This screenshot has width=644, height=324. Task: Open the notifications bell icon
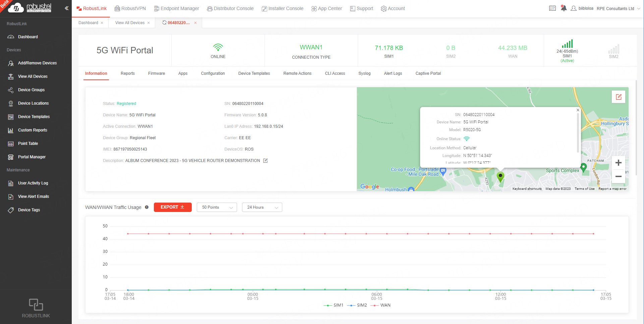[x=564, y=8]
